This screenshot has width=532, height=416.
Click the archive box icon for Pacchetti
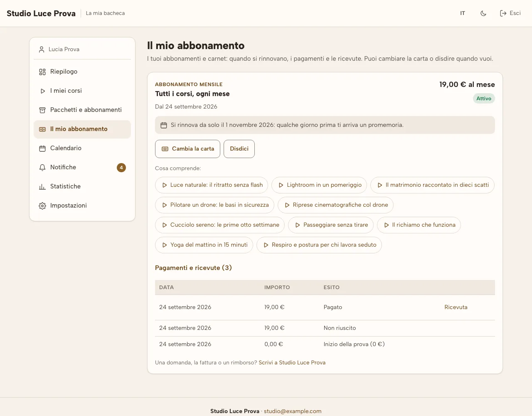(x=42, y=110)
